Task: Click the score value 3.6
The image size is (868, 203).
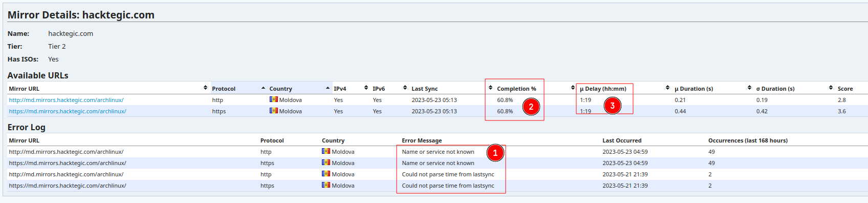Action: pyautogui.click(x=842, y=111)
